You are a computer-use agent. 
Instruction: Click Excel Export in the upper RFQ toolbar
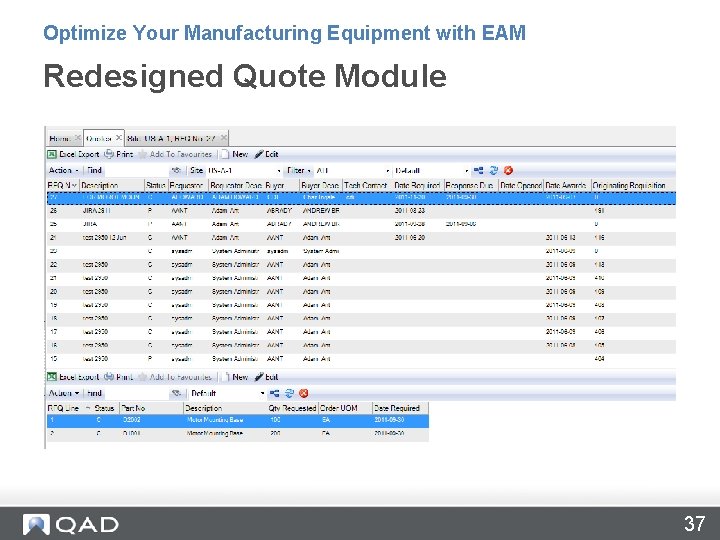pyautogui.click(x=73, y=154)
